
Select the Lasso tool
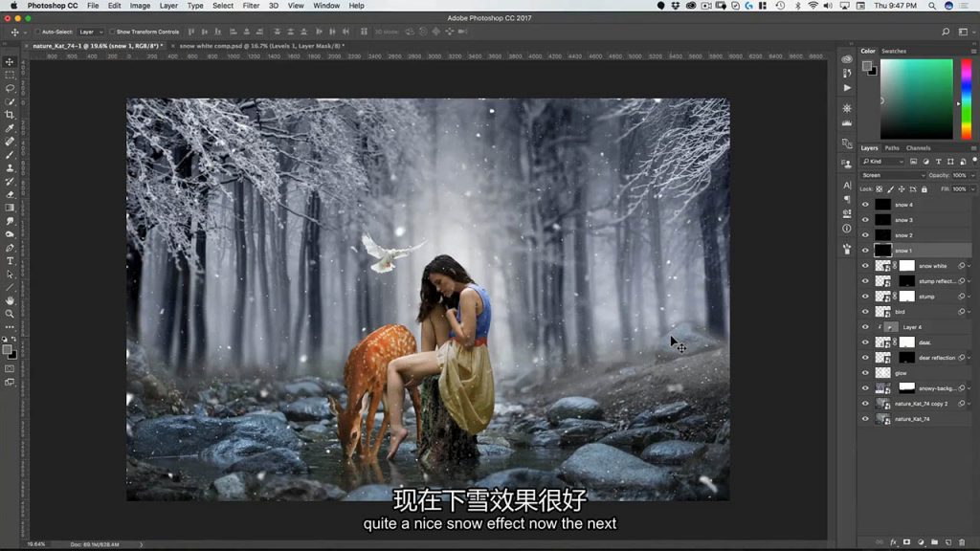click(x=10, y=88)
